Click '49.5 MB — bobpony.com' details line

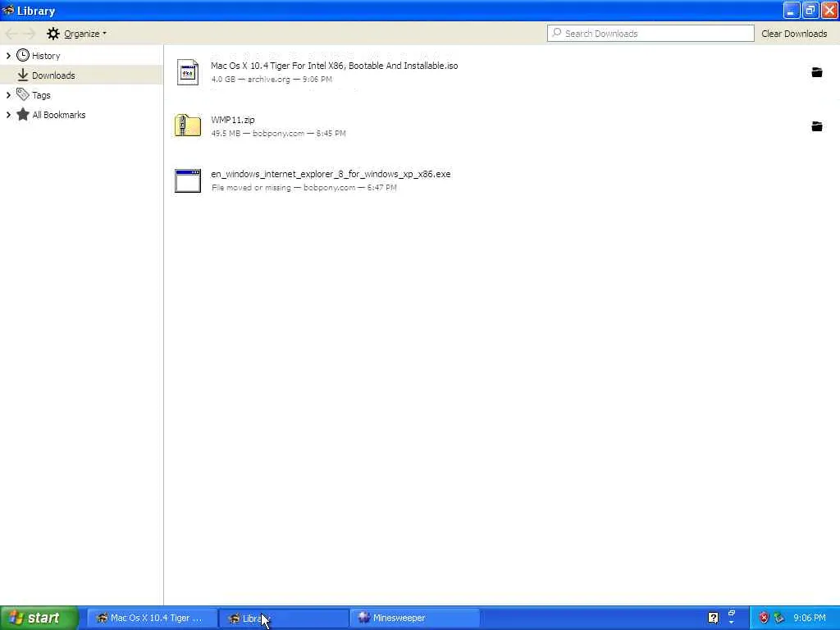tap(278, 134)
